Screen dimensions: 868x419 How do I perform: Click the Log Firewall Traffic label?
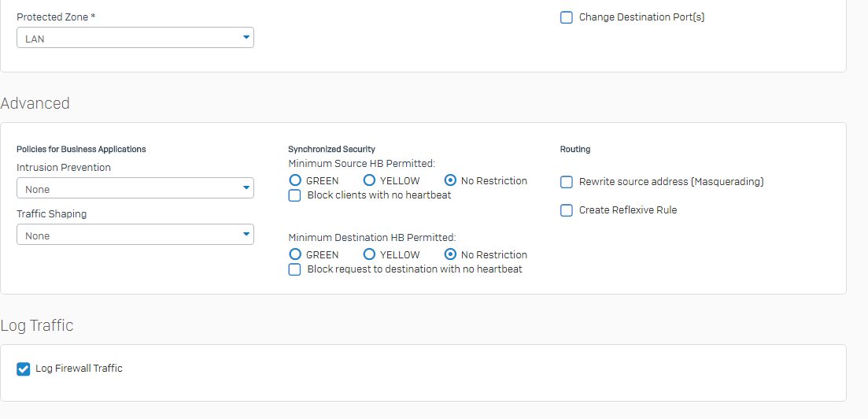tap(79, 369)
